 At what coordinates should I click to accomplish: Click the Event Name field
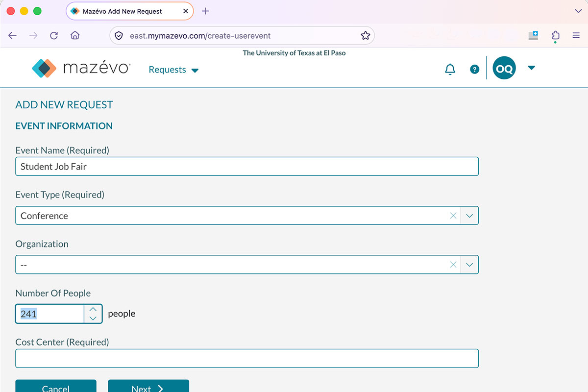pos(247,167)
